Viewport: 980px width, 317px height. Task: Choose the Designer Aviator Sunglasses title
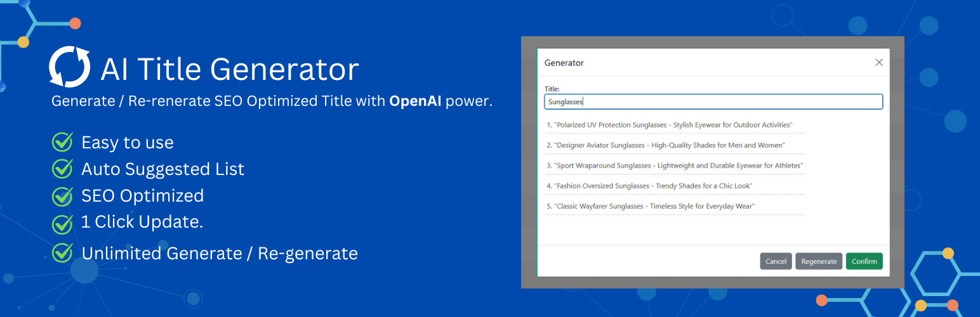(x=675, y=145)
